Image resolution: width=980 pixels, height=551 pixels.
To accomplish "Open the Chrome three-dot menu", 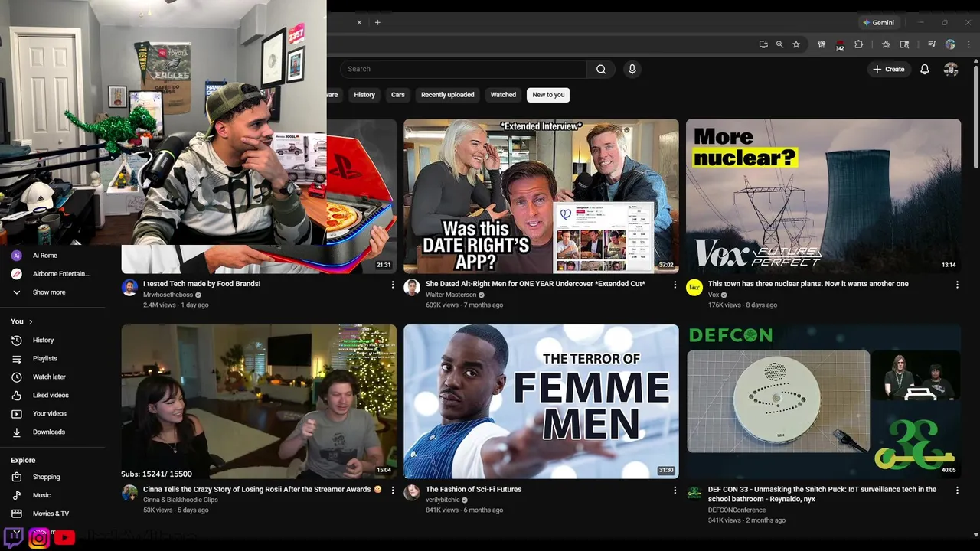I will [969, 44].
